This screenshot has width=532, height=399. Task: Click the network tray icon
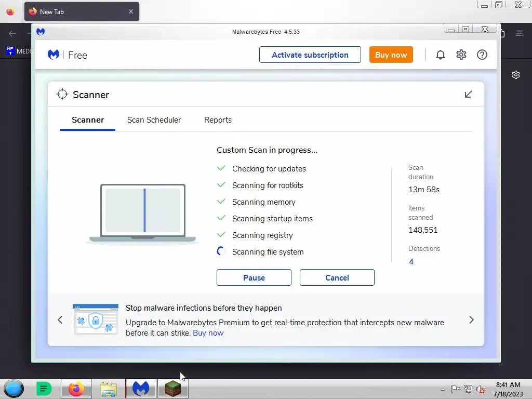click(468, 389)
